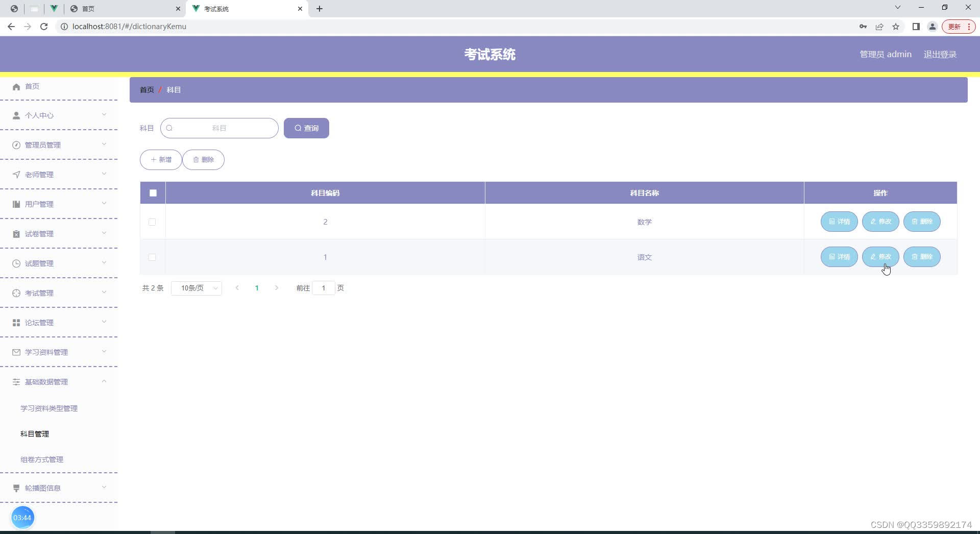The image size is (980, 534).
Task: Expand the 试卷管理 menu chevron
Action: (104, 233)
